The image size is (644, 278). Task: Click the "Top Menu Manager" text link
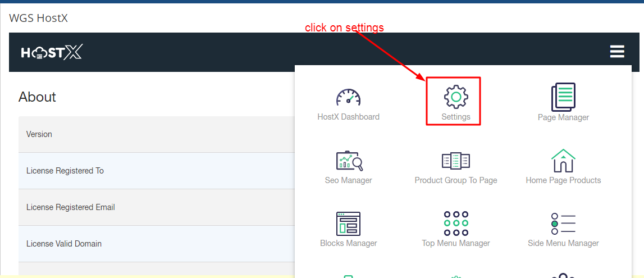[x=456, y=243]
